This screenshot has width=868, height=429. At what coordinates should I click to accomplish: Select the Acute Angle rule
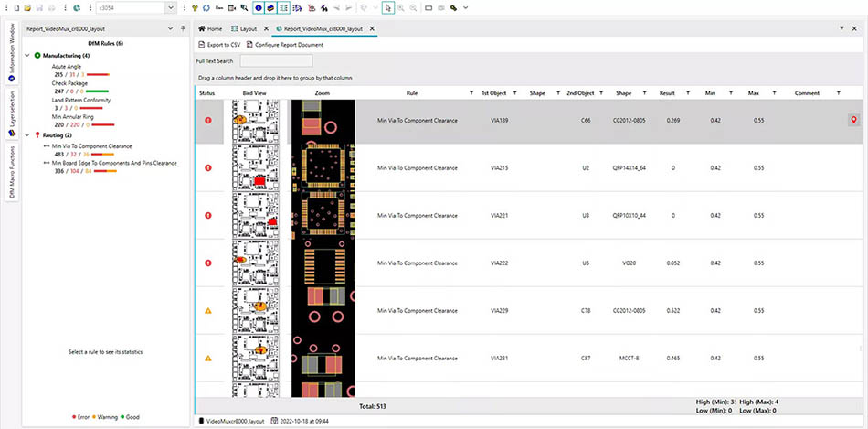click(67, 67)
